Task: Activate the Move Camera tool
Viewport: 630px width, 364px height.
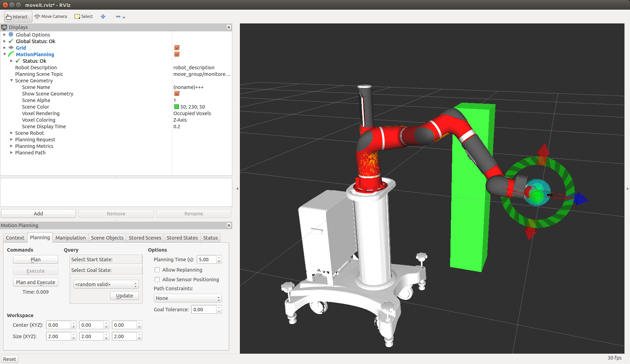Action: click(51, 17)
